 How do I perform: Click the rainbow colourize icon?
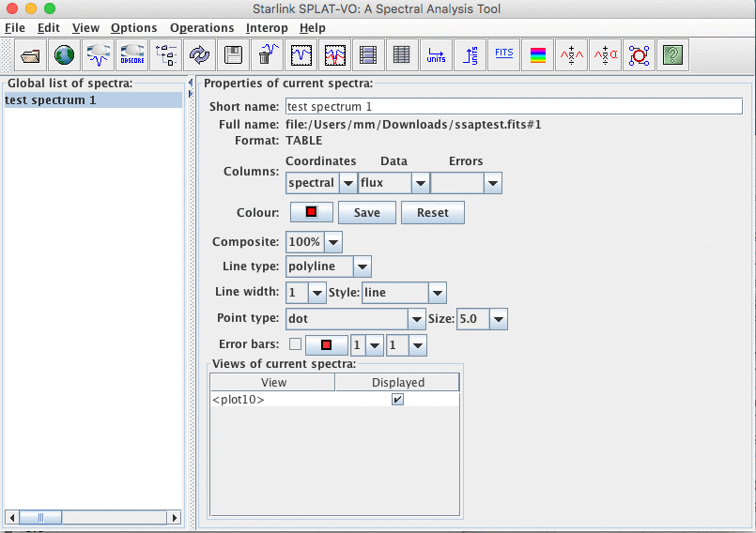[x=537, y=55]
